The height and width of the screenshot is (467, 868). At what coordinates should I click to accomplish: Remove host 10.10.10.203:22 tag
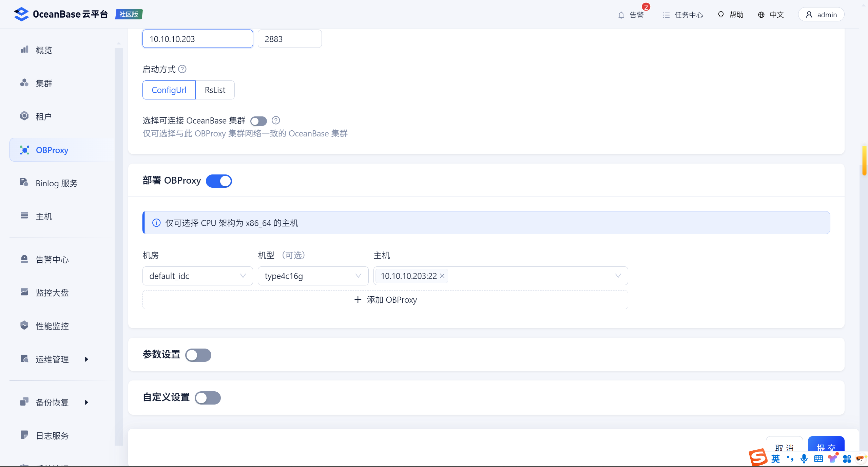[442, 276]
